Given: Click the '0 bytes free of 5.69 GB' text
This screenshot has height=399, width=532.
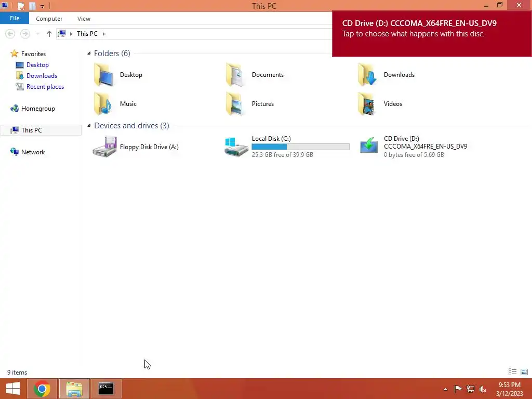Looking at the screenshot, I should pos(414,155).
